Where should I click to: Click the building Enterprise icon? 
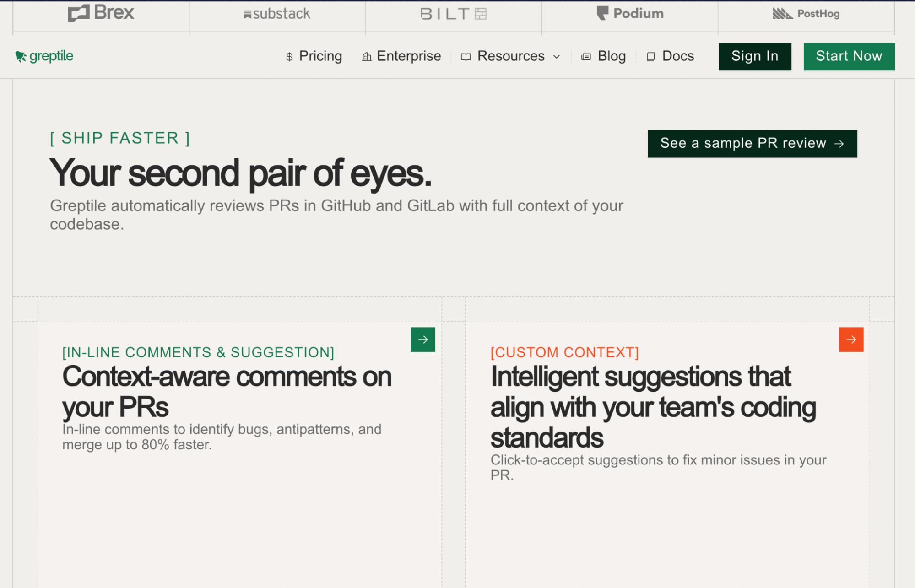[367, 57]
